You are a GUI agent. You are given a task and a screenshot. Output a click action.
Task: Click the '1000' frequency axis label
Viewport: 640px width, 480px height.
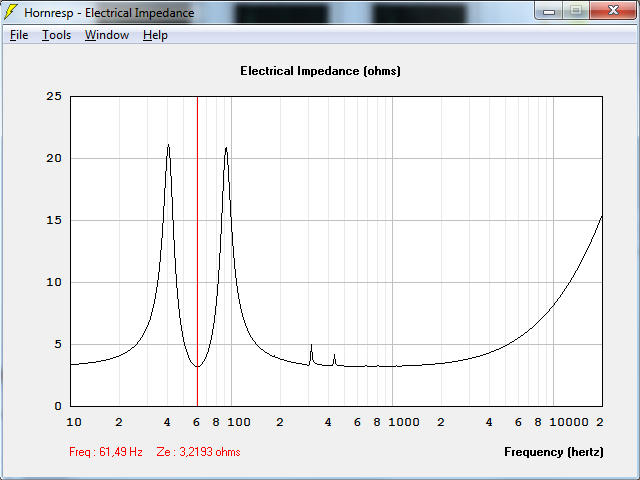(404, 422)
